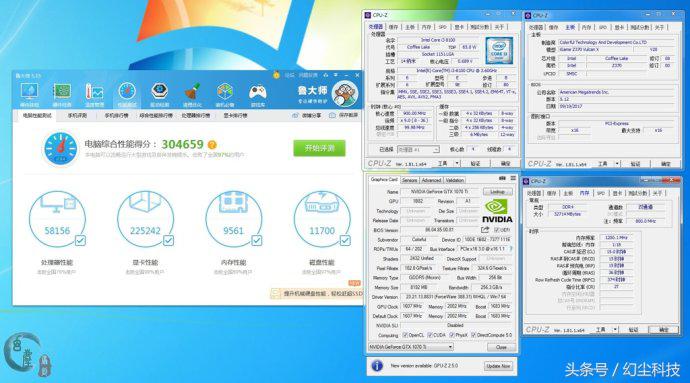Click the big blue gauge icon beside overall score
Image resolution: width=690 pixels, height=383 pixels.
(x=61, y=149)
